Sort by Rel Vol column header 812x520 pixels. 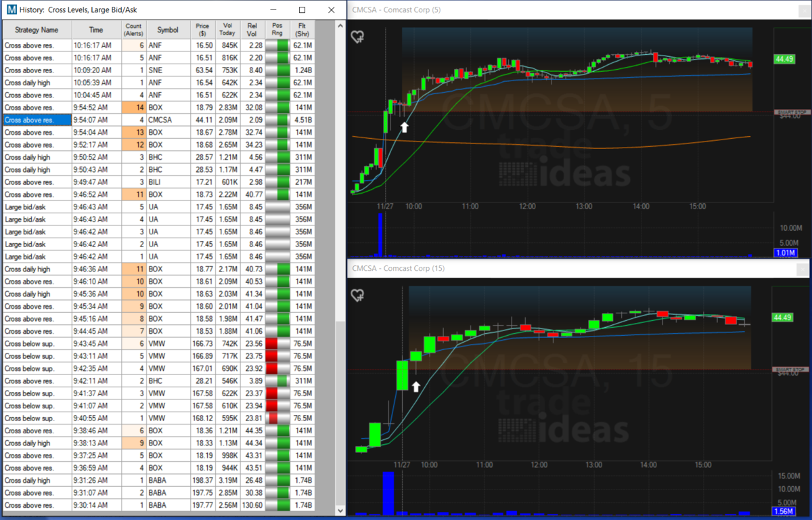252,30
